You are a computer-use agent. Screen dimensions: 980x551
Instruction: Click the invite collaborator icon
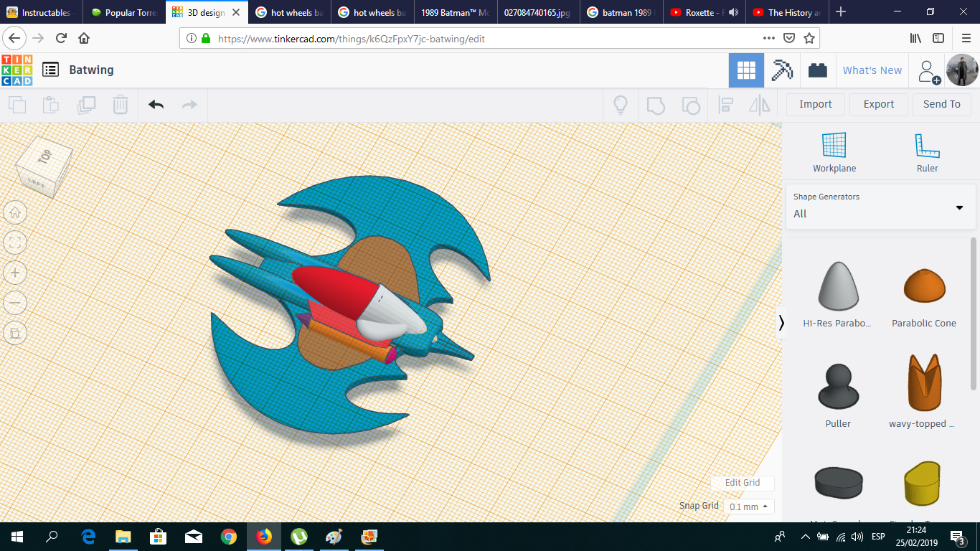tap(929, 71)
